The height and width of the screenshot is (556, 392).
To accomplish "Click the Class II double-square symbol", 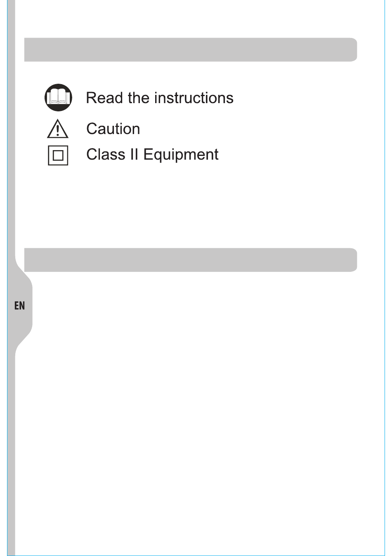I will tap(58, 155).
